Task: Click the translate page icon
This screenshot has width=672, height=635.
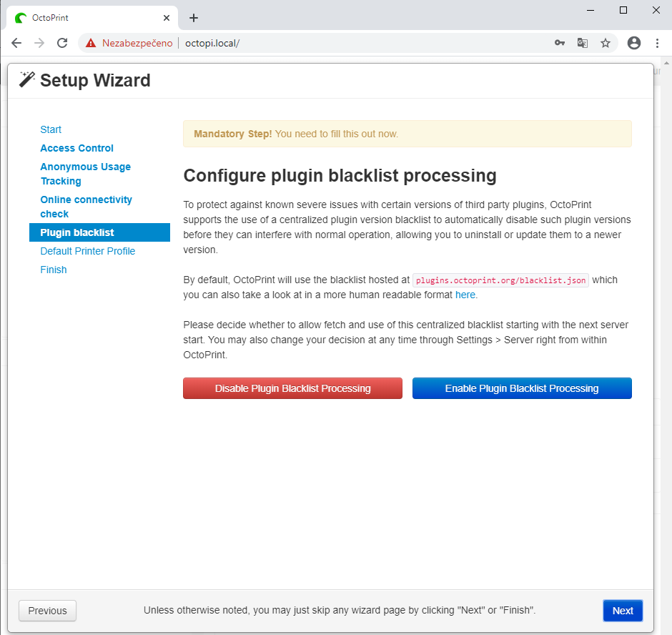Action: coord(583,43)
